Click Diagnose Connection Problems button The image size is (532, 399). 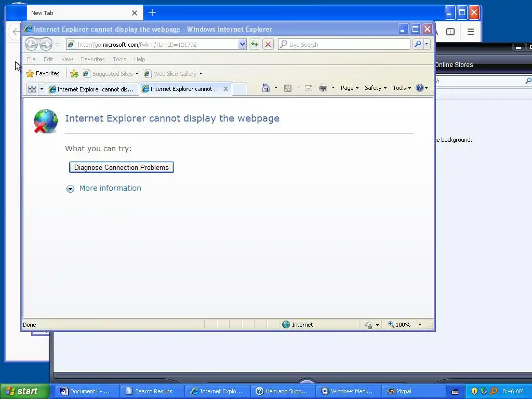coord(122,167)
